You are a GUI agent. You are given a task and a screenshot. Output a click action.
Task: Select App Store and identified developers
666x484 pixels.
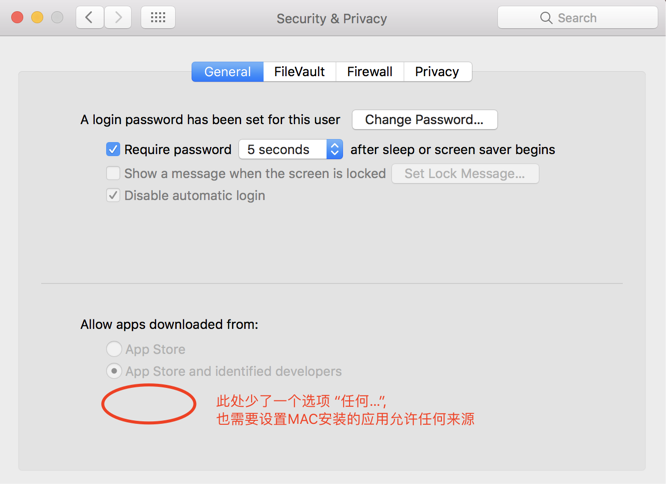(x=114, y=371)
